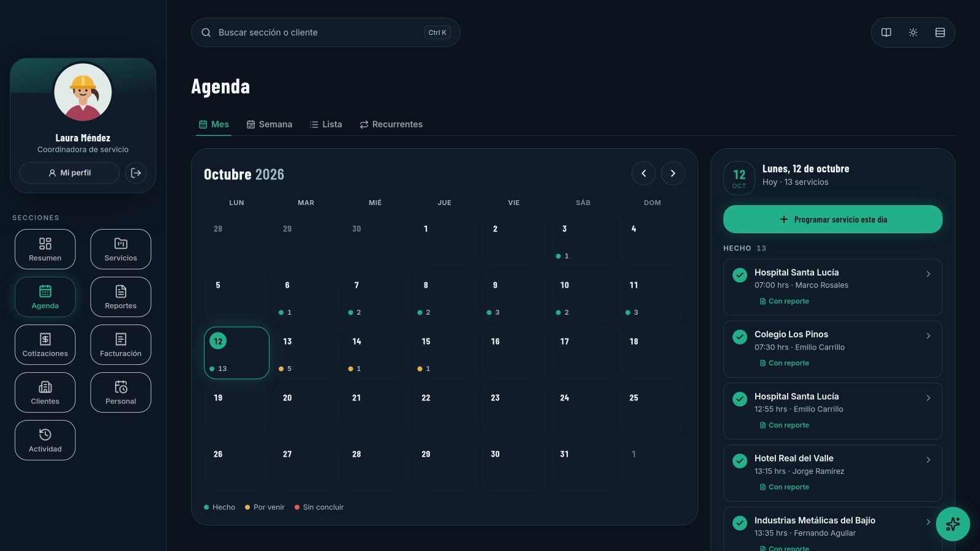Expand Colegio Los Pinos service chevron
980x551 pixels.
(929, 335)
